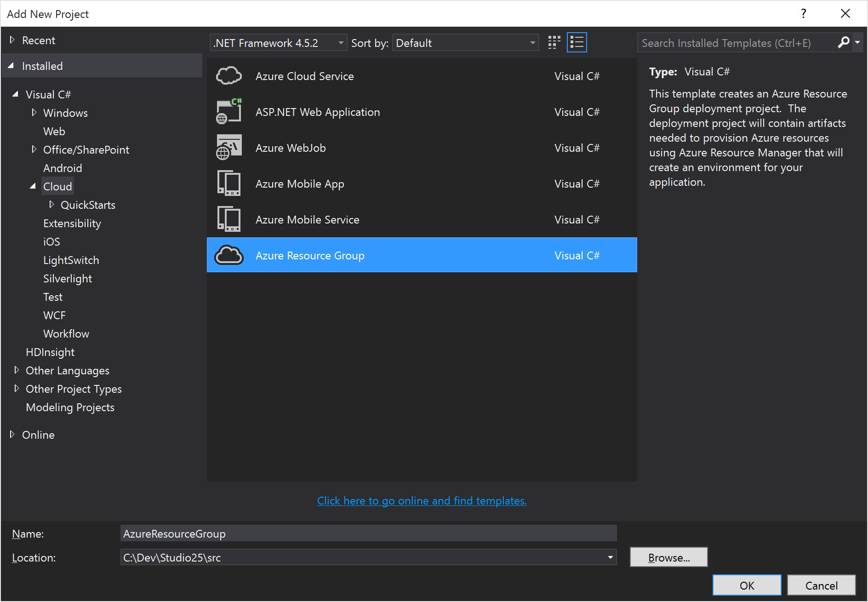The height and width of the screenshot is (602, 868).
Task: Select the Azure Mobile App template
Action: 422,183
